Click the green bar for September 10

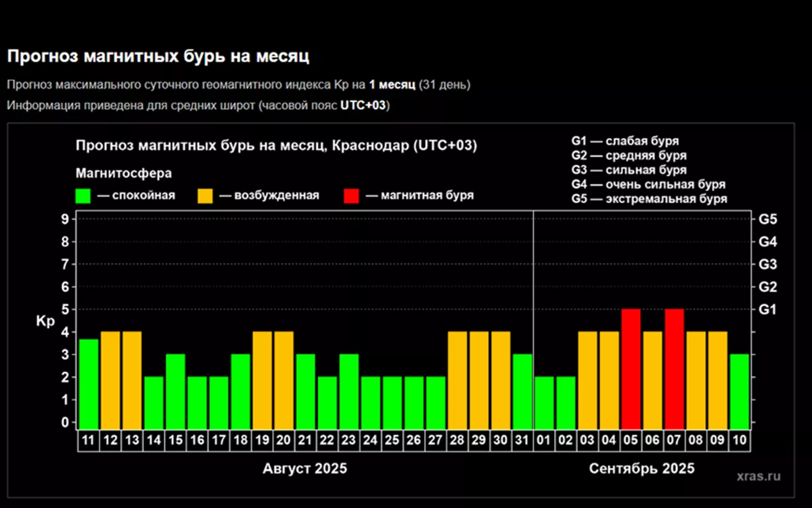click(739, 391)
